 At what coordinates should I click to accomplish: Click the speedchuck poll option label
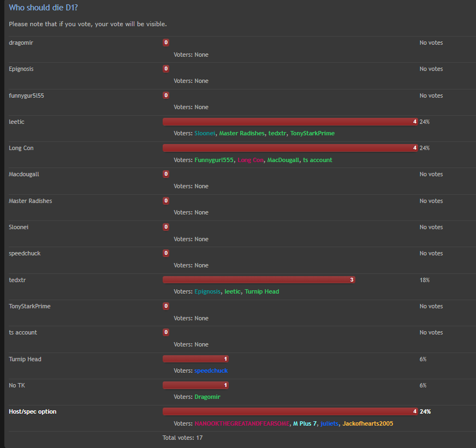tap(25, 253)
